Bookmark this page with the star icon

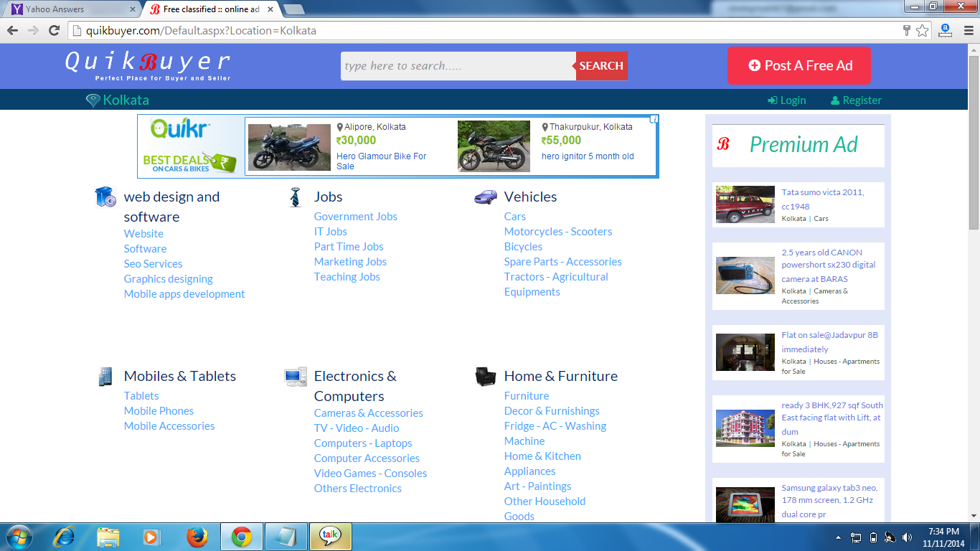click(x=923, y=30)
